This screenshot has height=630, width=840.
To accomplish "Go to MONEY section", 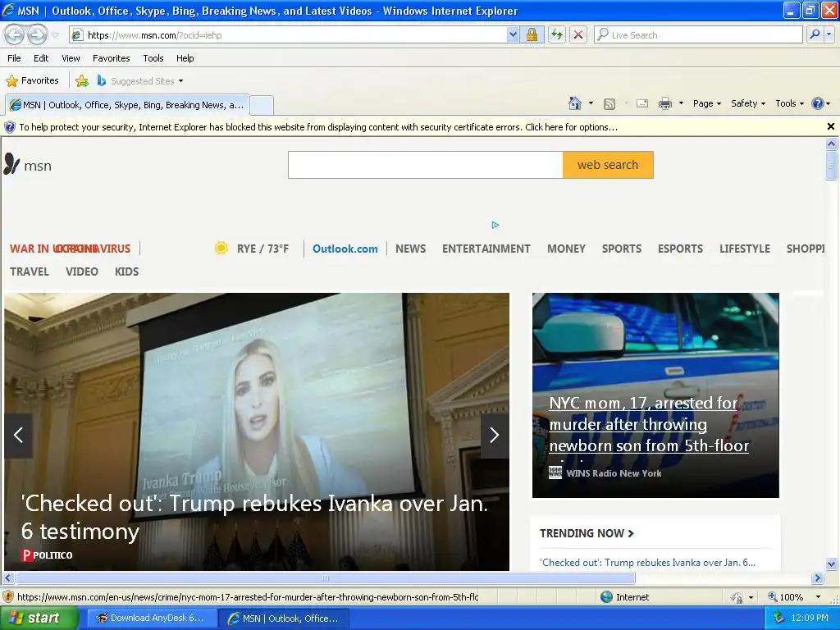I will [566, 249].
